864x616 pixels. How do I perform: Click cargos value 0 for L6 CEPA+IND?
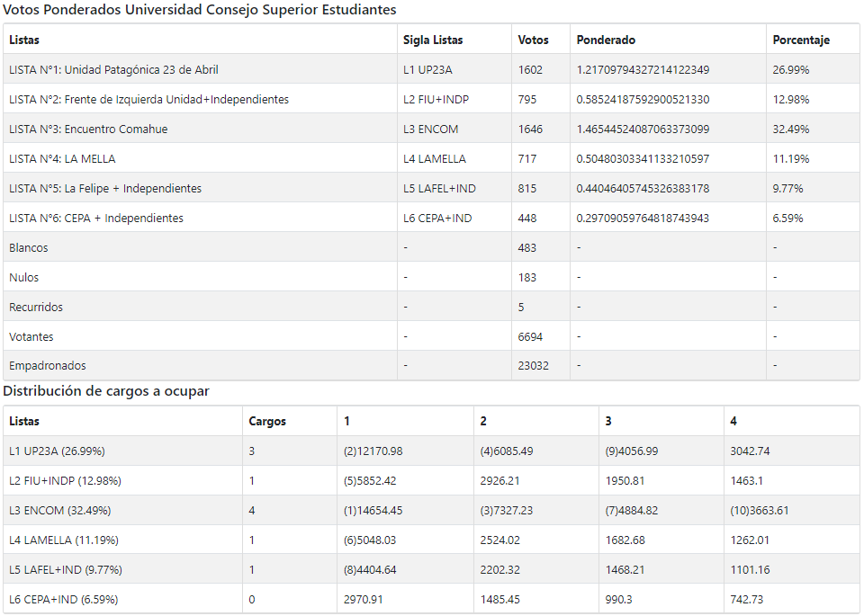252,600
